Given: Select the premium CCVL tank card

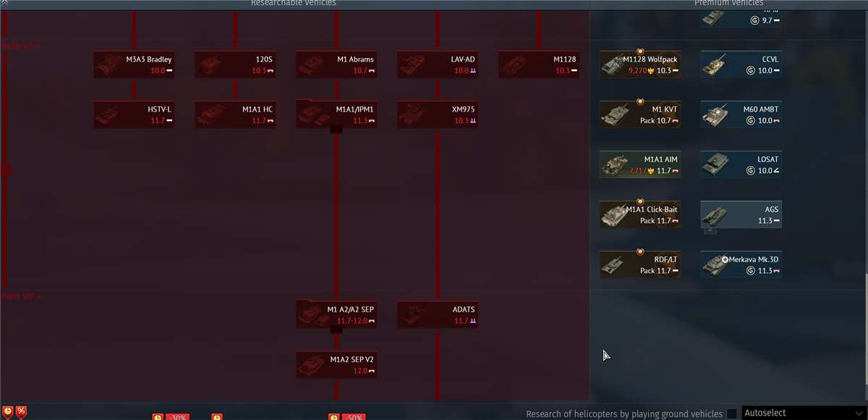Looking at the screenshot, I should [x=741, y=64].
